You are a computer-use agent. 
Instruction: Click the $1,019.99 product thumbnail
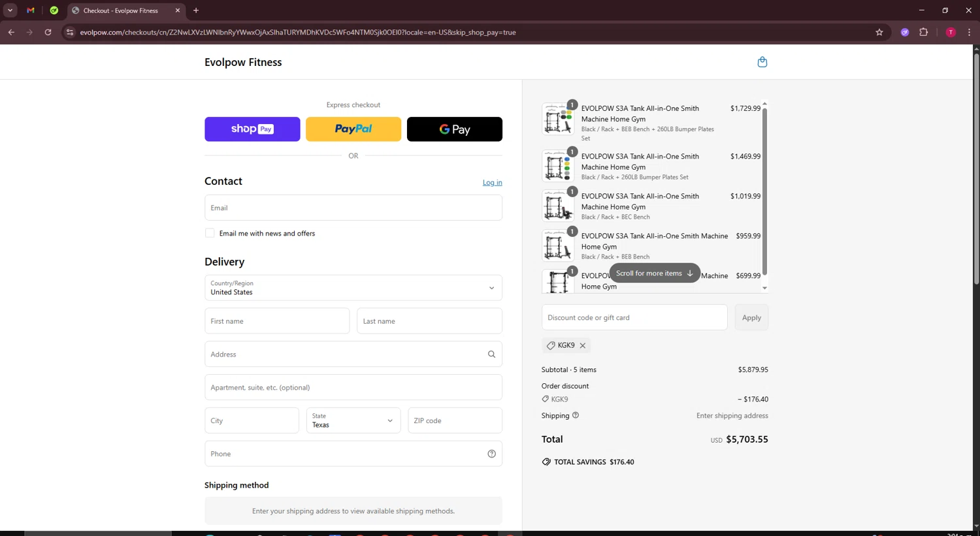point(558,206)
